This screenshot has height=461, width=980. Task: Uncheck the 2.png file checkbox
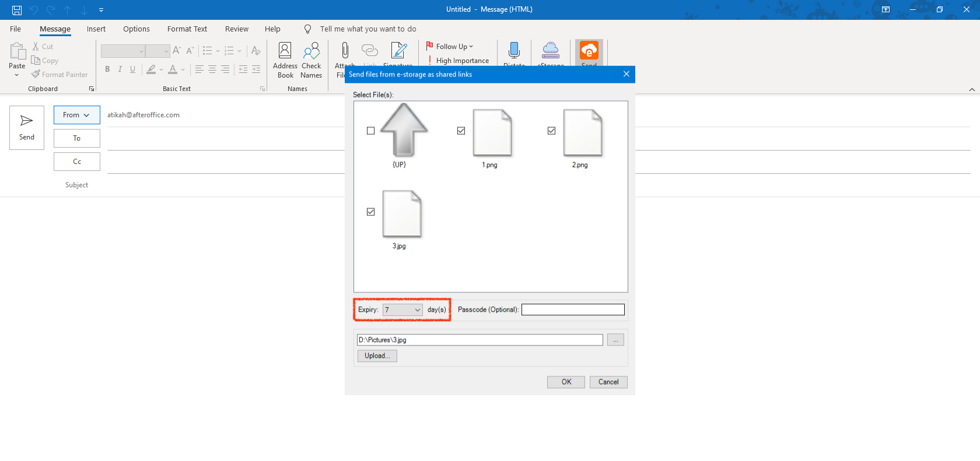[552, 131]
